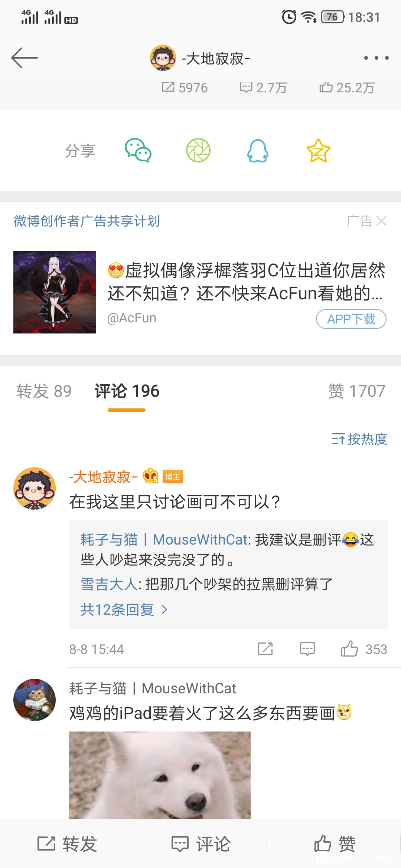View the white dog image in comment

160,775
